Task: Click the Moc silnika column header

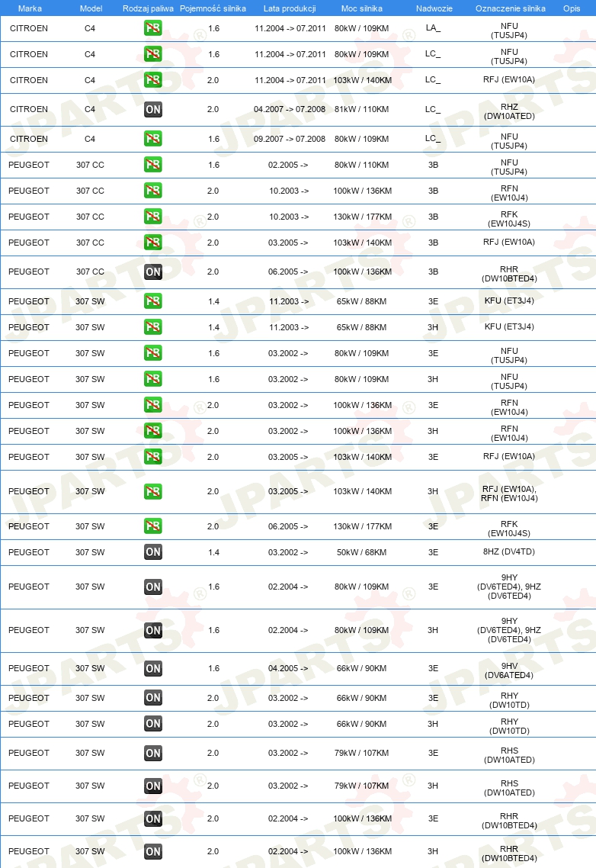Action: 361,8
